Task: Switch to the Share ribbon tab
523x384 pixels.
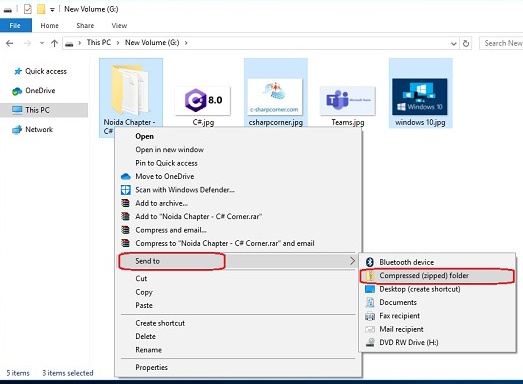Action: 85,25
